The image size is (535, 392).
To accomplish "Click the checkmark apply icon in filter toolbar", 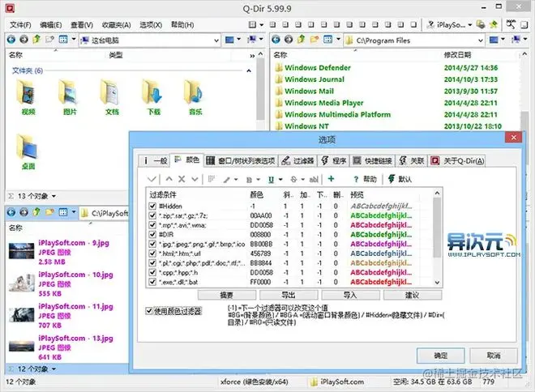I will tap(152, 179).
